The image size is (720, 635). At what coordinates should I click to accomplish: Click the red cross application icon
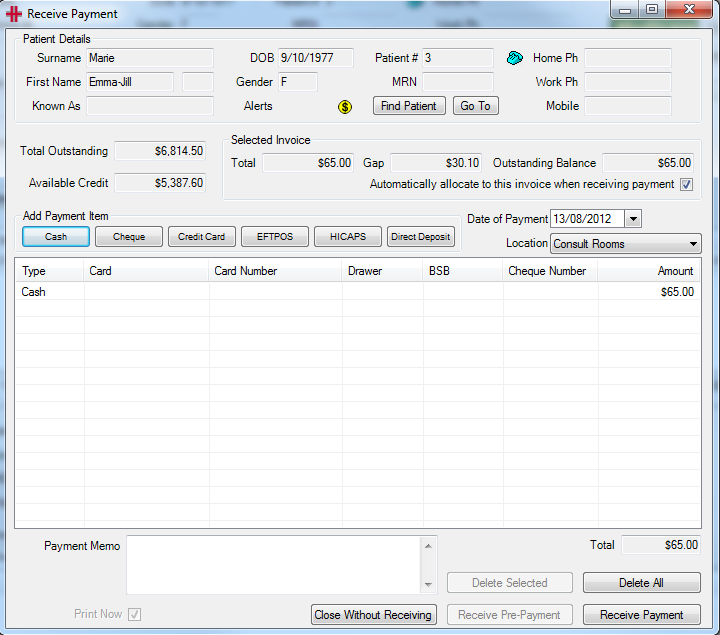[13, 14]
